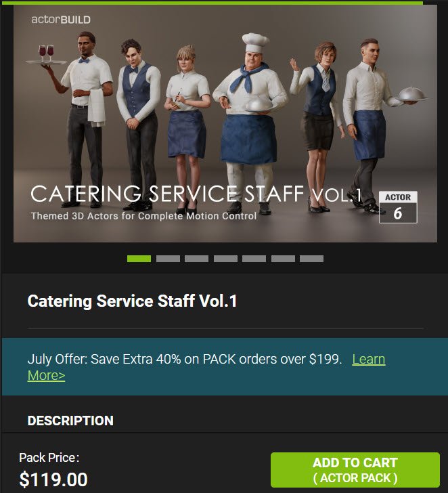Expand the DESCRIPTION section heading
The height and width of the screenshot is (493, 448).
click(x=70, y=421)
